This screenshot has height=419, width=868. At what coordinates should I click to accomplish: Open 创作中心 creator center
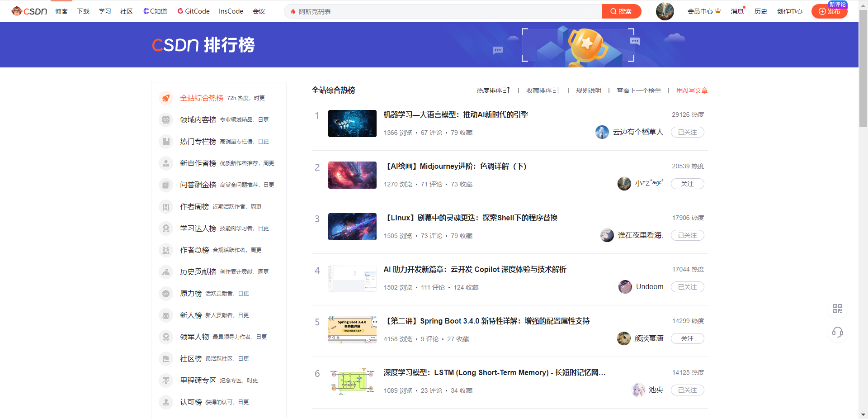[790, 11]
